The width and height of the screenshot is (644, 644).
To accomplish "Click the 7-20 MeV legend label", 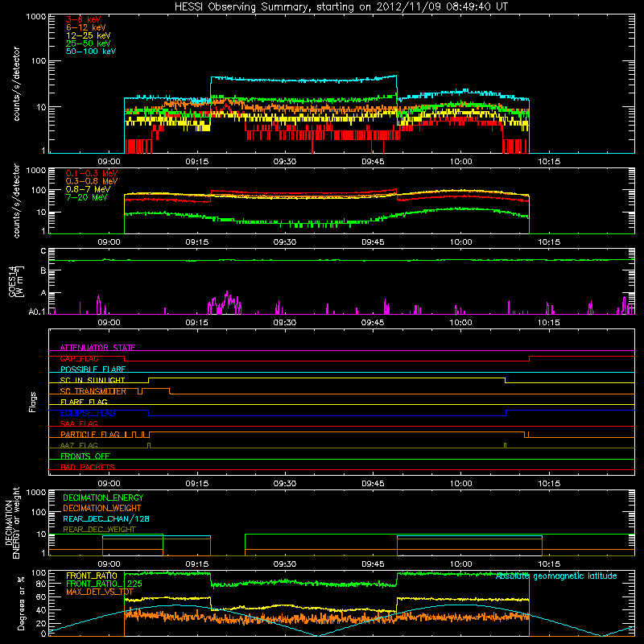I will pyautogui.click(x=87, y=197).
